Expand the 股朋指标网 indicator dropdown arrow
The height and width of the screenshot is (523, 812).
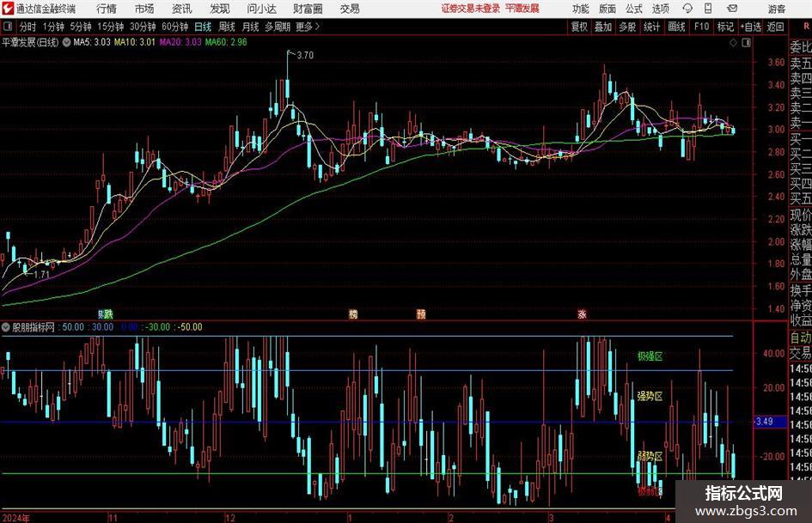click(x=6, y=327)
